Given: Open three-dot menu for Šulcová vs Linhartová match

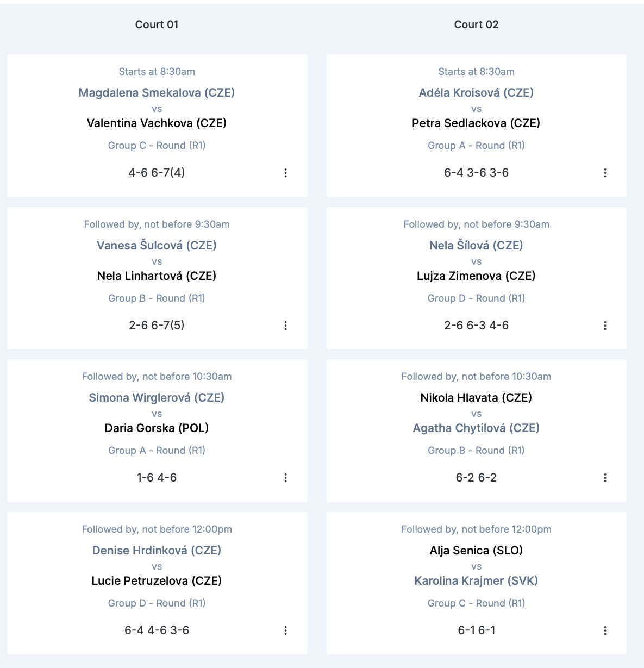Looking at the screenshot, I should pos(285,326).
